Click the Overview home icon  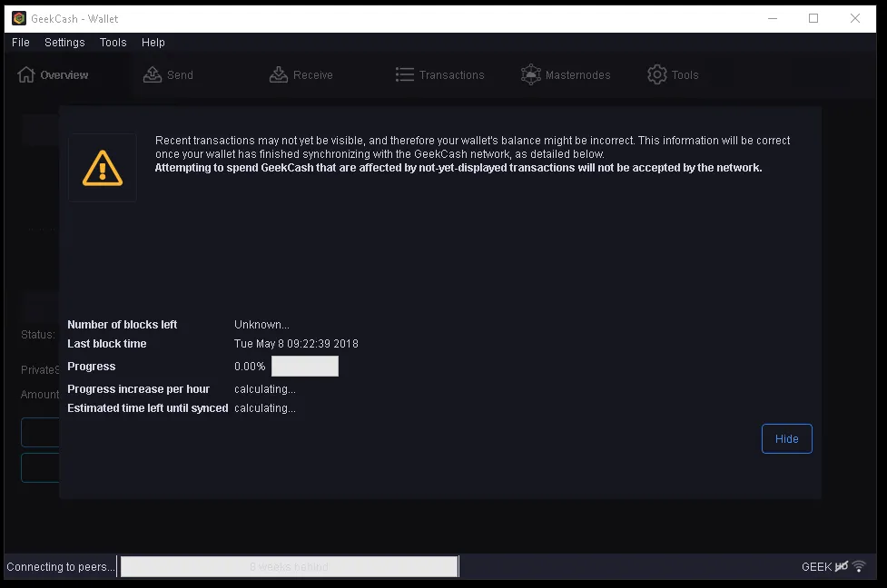point(26,74)
